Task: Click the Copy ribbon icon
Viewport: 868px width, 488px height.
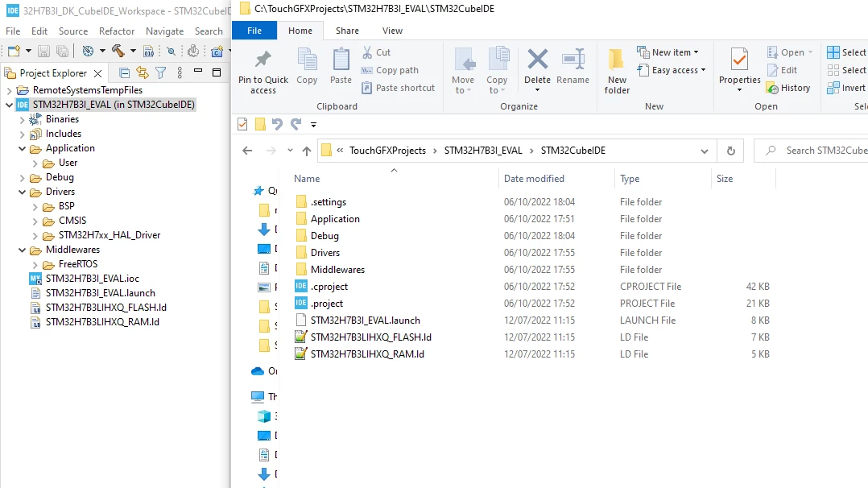Action: (307, 60)
